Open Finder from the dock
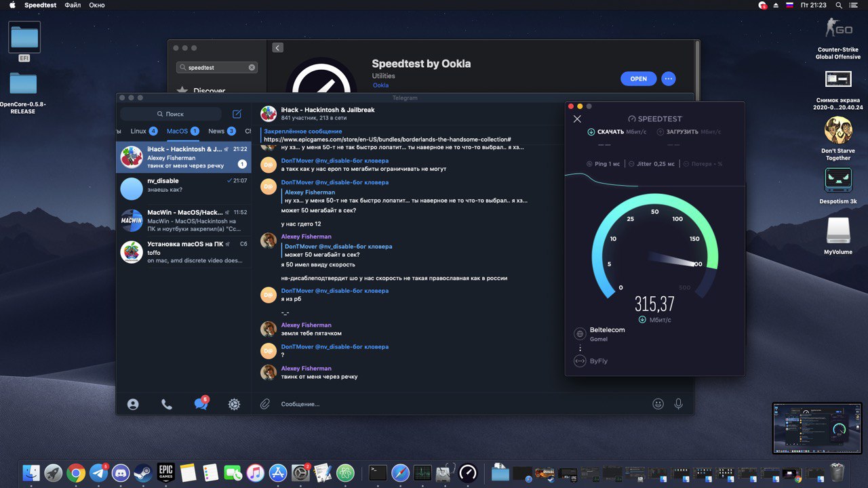Image resolution: width=868 pixels, height=488 pixels. [x=31, y=472]
